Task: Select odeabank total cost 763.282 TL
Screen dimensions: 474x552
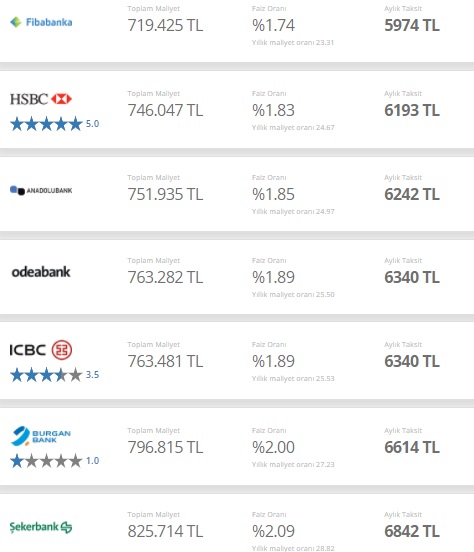Action: click(x=165, y=277)
